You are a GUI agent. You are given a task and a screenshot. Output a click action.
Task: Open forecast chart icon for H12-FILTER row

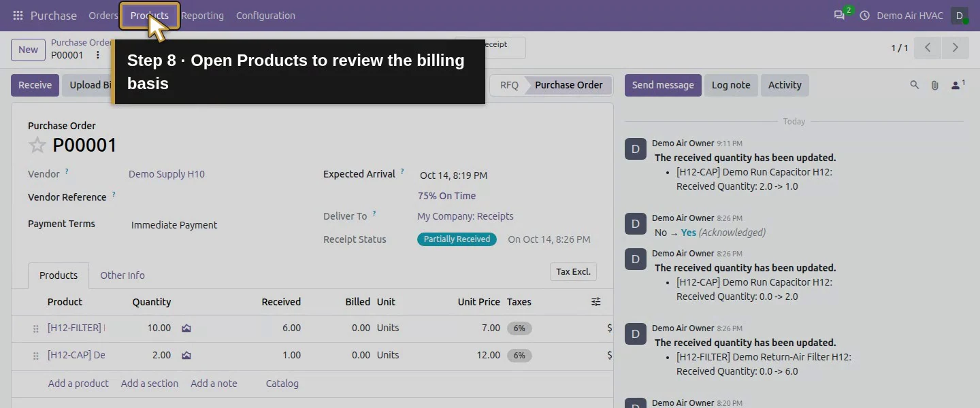click(186, 328)
